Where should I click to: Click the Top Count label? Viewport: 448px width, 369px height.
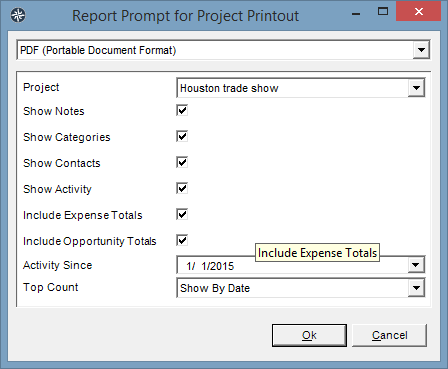(x=51, y=287)
